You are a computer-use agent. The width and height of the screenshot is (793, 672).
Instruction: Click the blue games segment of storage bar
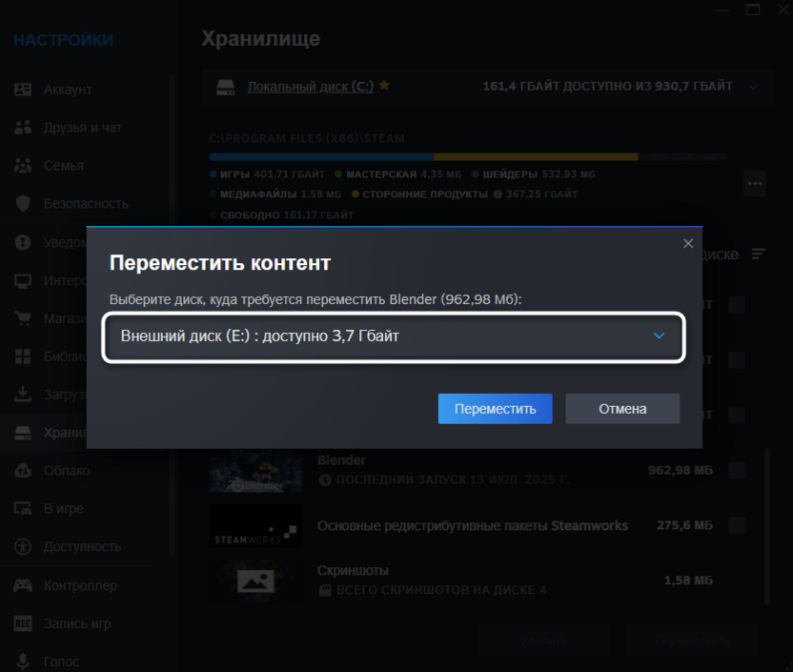click(x=321, y=156)
